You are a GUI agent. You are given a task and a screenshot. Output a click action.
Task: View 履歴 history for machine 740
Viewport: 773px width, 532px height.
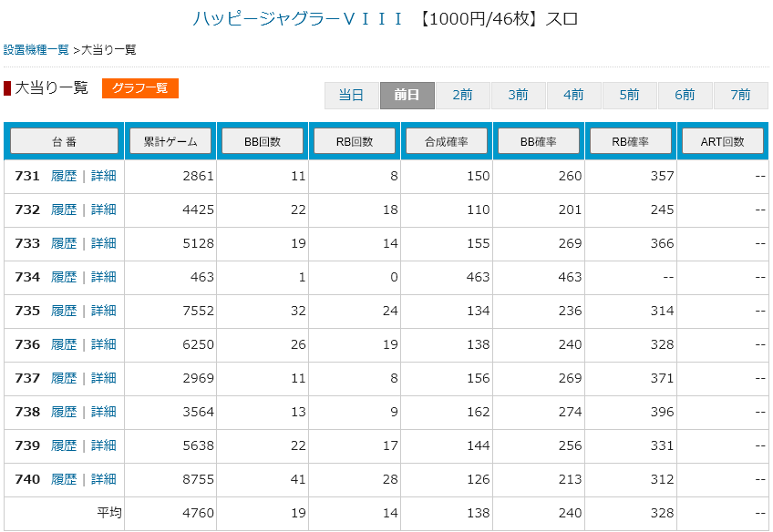pyautogui.click(x=64, y=479)
